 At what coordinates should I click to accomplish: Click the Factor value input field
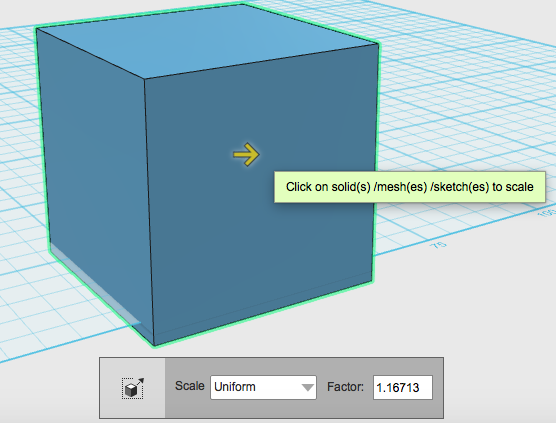(x=402, y=387)
